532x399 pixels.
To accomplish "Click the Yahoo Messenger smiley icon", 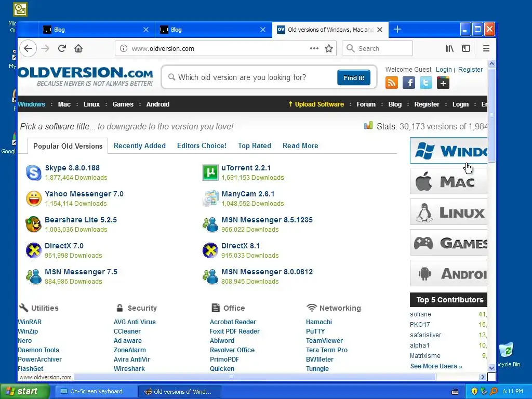I will point(34,199).
